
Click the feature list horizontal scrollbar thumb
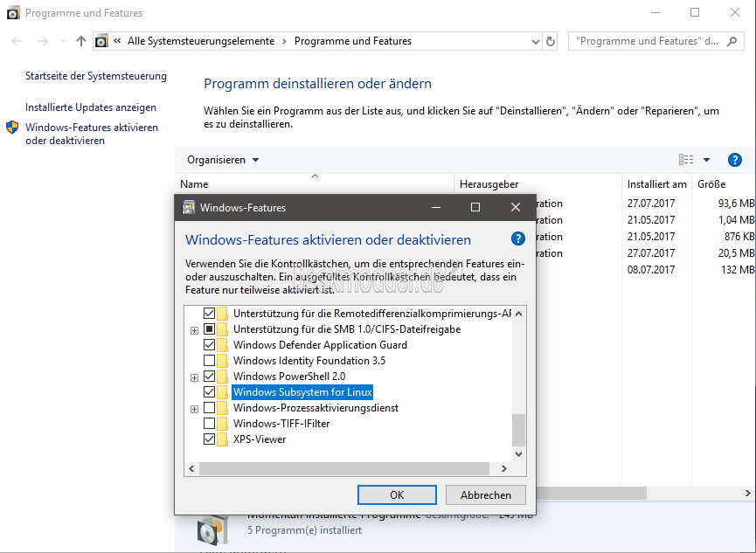pos(344,468)
